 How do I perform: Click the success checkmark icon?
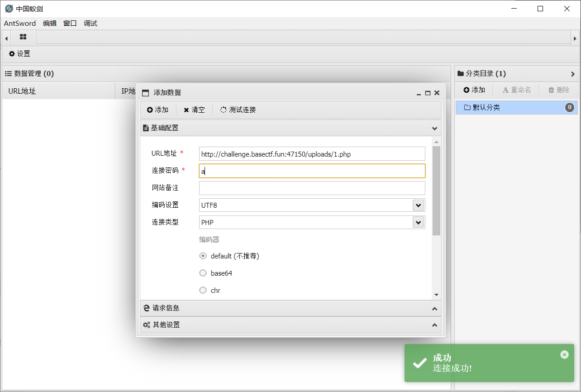[420, 363]
